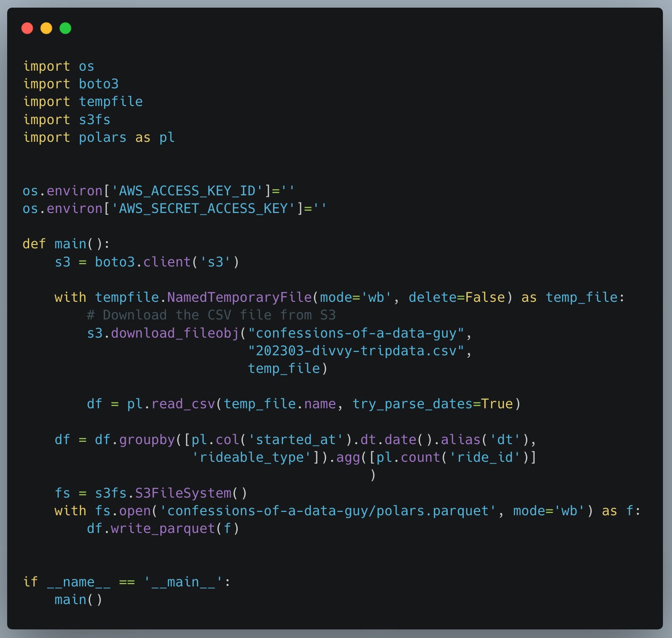Select the main function definition
The height and width of the screenshot is (638, 672).
(66, 244)
